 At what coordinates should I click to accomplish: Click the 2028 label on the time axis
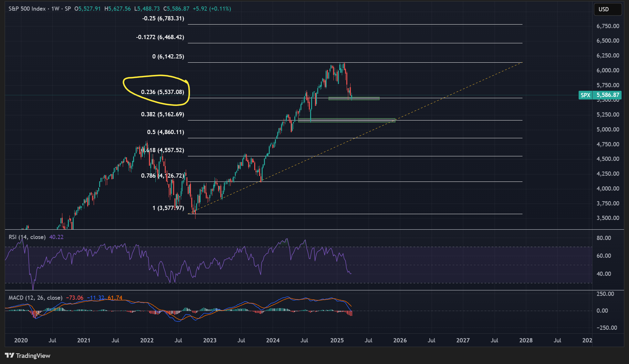pyautogui.click(x=526, y=340)
